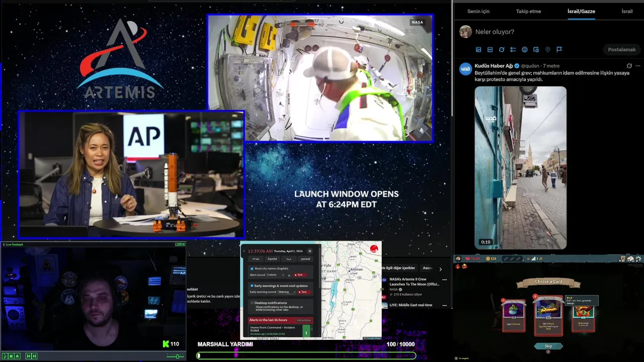Open the schedule post icon

536,50
